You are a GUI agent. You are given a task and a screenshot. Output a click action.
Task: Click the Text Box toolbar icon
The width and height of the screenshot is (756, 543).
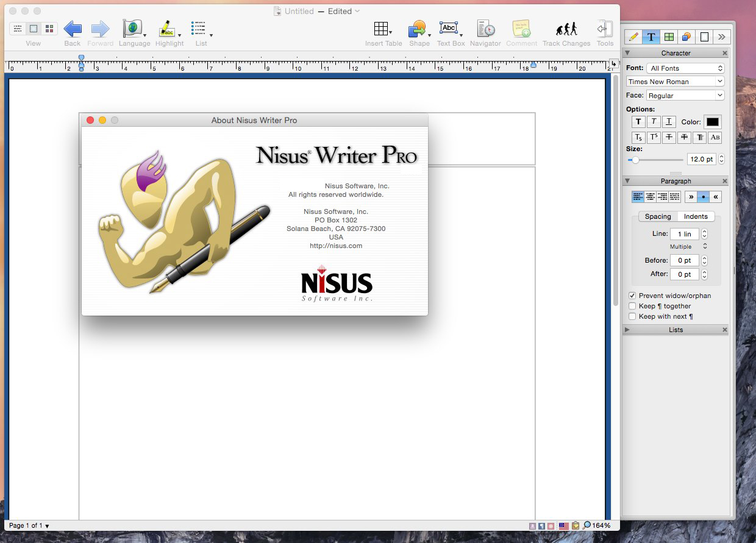[x=450, y=29]
